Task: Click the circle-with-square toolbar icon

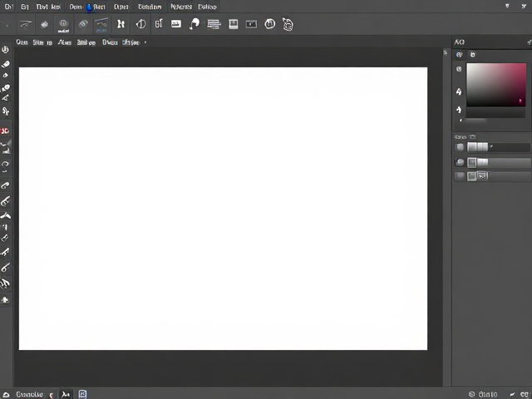Action: coord(269,24)
